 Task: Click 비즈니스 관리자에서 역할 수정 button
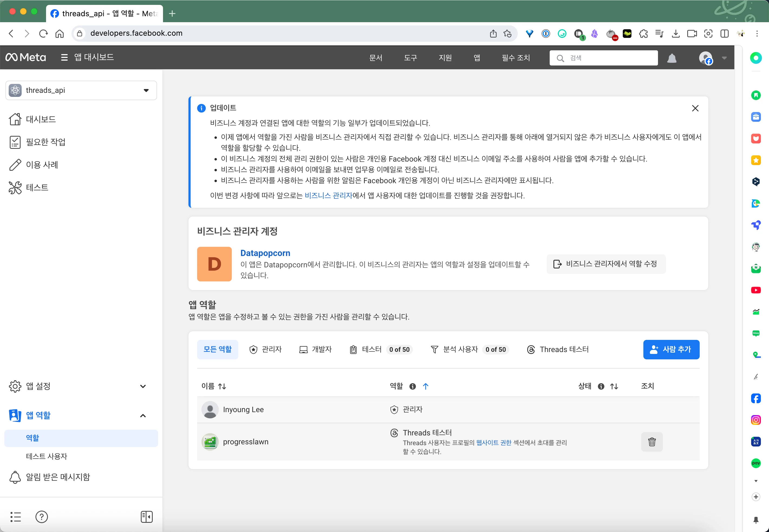click(x=606, y=264)
